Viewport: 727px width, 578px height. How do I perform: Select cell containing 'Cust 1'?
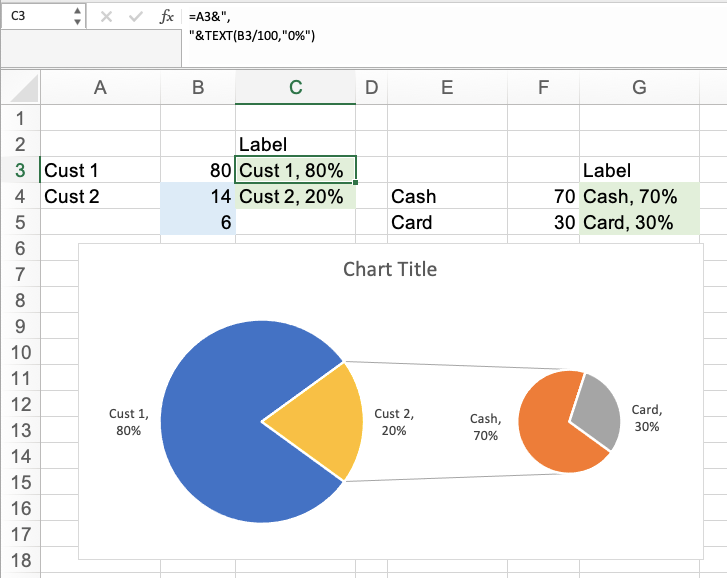(x=101, y=170)
